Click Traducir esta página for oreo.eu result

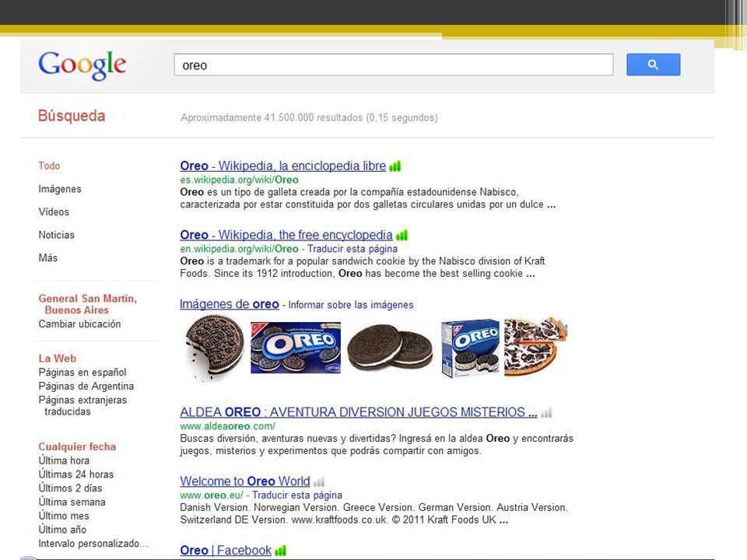pyautogui.click(x=296, y=495)
